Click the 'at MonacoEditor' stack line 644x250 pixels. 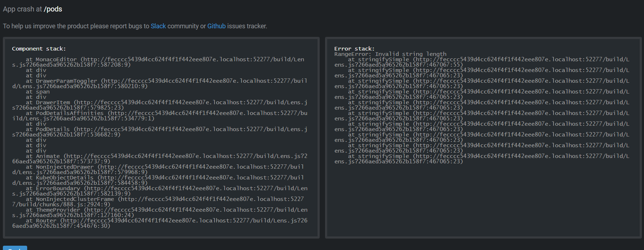click(x=158, y=62)
